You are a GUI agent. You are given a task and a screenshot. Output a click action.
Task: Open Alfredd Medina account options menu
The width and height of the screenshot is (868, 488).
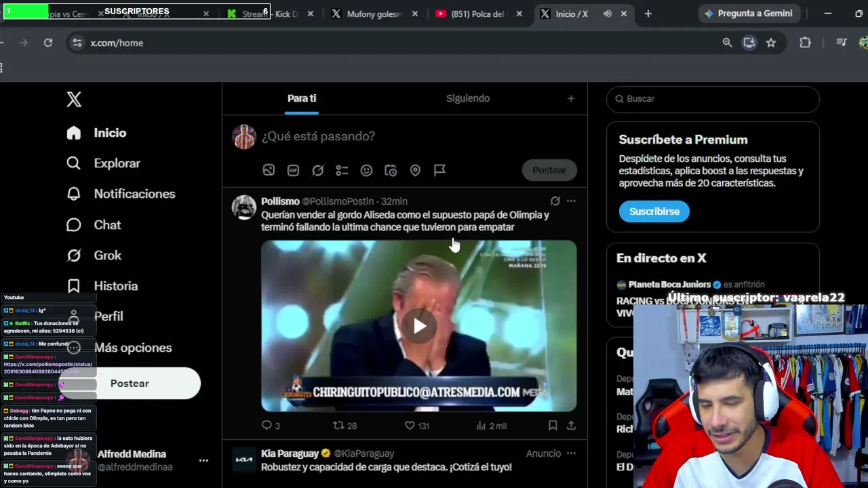click(x=203, y=460)
